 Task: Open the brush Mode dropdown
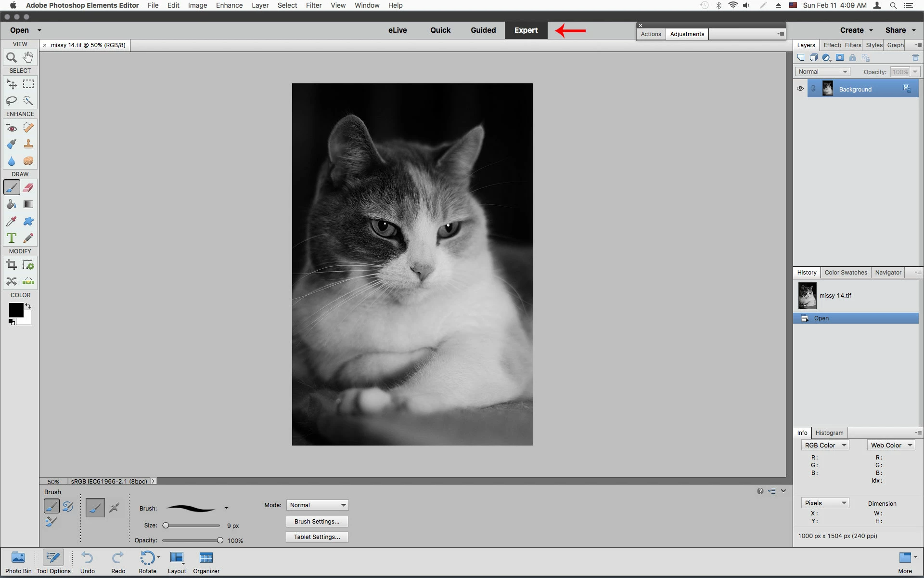pyautogui.click(x=318, y=505)
